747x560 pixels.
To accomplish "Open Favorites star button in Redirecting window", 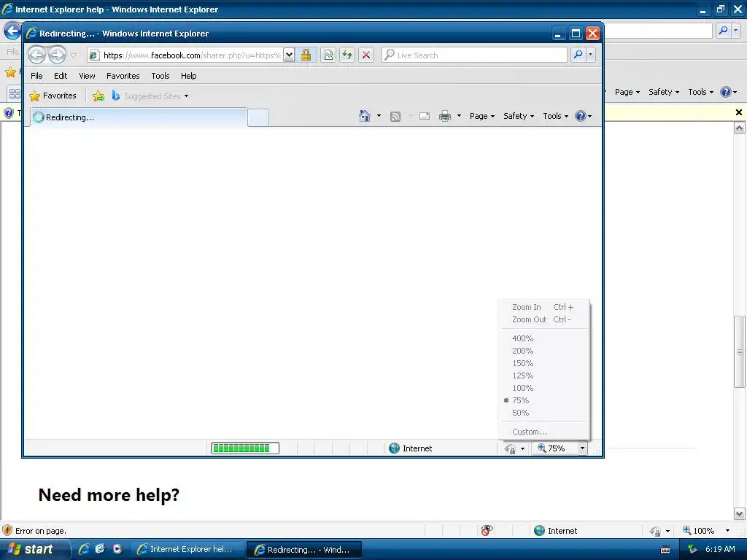I will [x=53, y=96].
